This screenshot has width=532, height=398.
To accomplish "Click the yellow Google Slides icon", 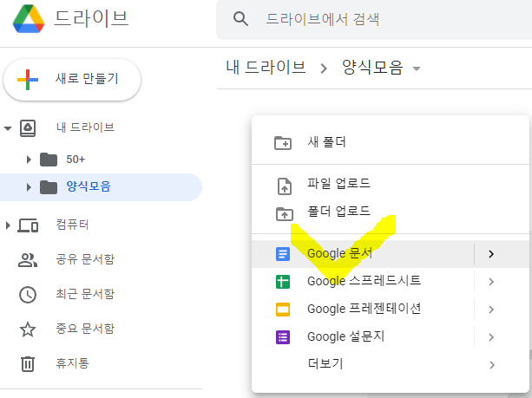I will coord(283,310).
